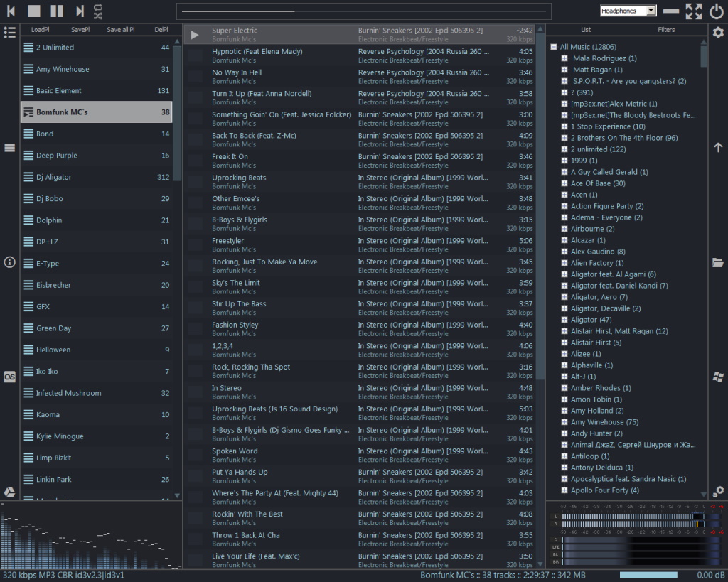Click playlist icon next to 2 Unlimited
This screenshot has height=582, width=728.
[x=28, y=48]
